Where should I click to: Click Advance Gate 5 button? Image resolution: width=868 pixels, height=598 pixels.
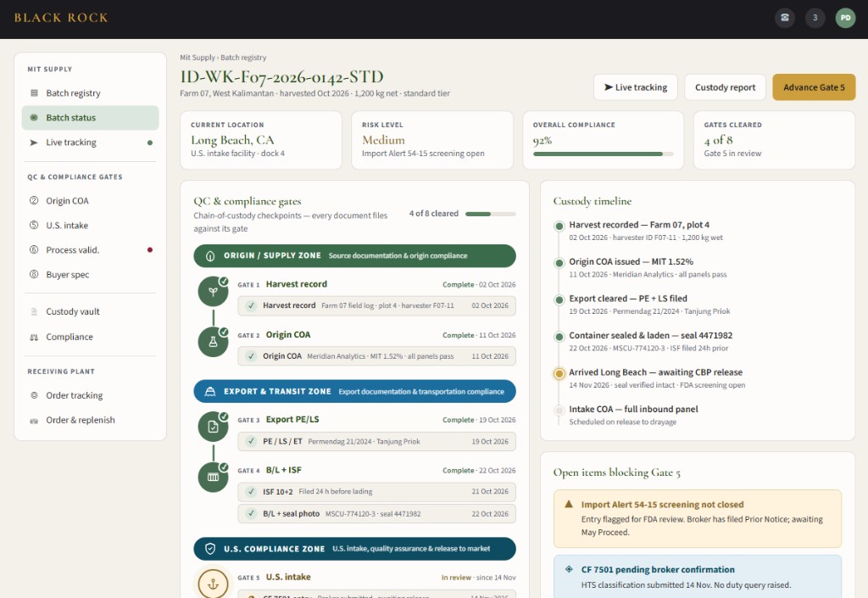tap(814, 87)
